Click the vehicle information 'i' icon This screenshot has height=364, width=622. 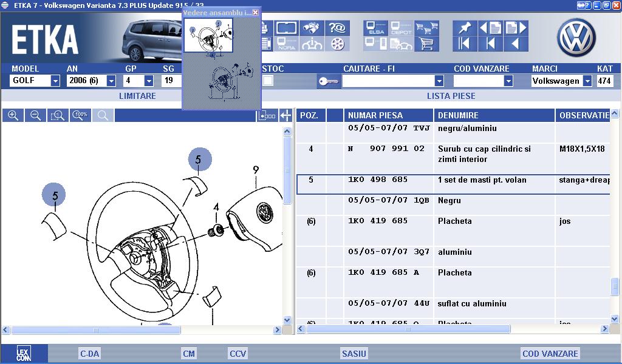[312, 44]
